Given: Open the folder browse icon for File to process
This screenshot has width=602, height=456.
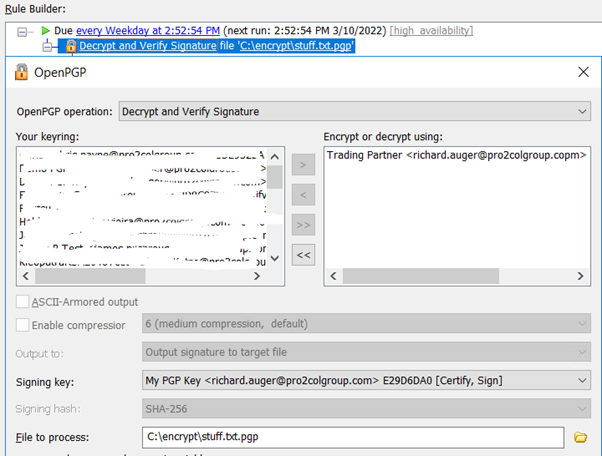Looking at the screenshot, I should click(580, 436).
